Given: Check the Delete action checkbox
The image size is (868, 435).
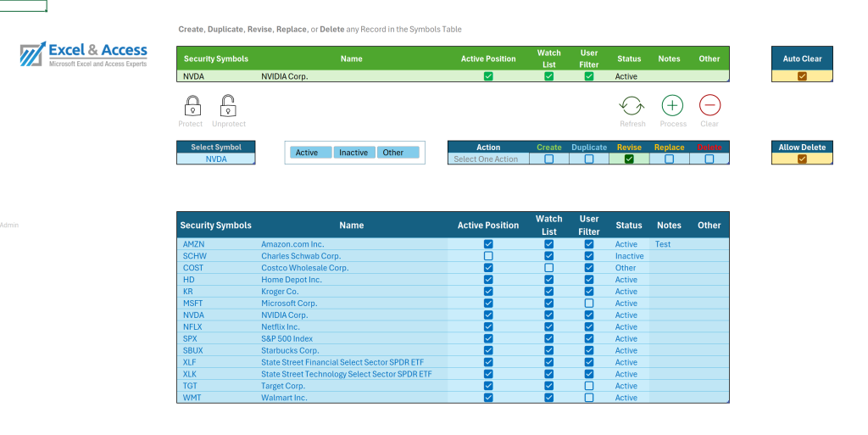Looking at the screenshot, I should pos(709,159).
